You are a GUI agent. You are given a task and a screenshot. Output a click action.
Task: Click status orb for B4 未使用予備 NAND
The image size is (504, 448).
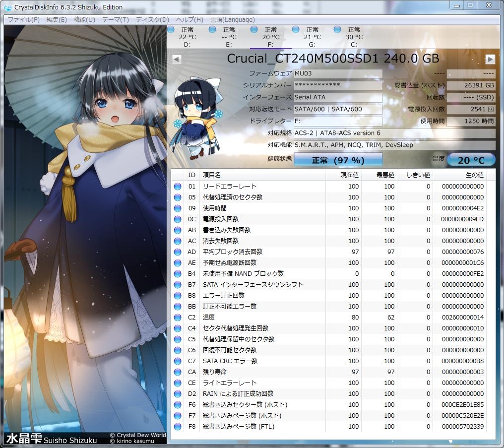[178, 274]
